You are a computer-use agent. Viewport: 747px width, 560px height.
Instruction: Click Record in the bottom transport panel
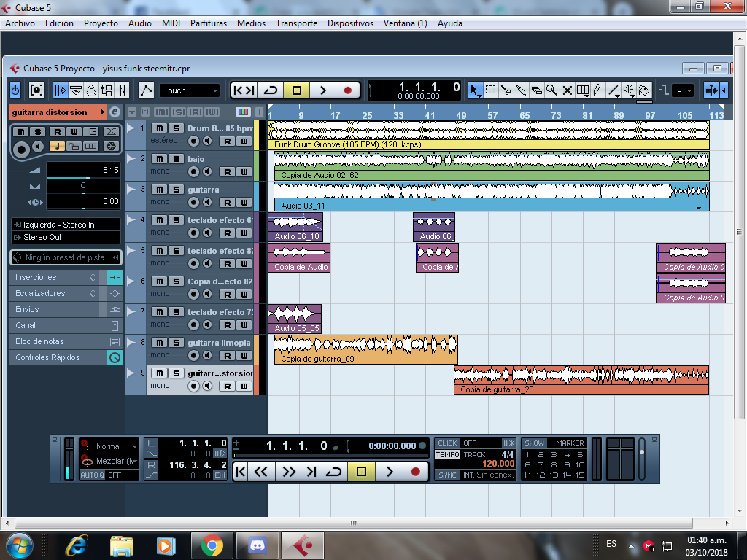coord(415,472)
